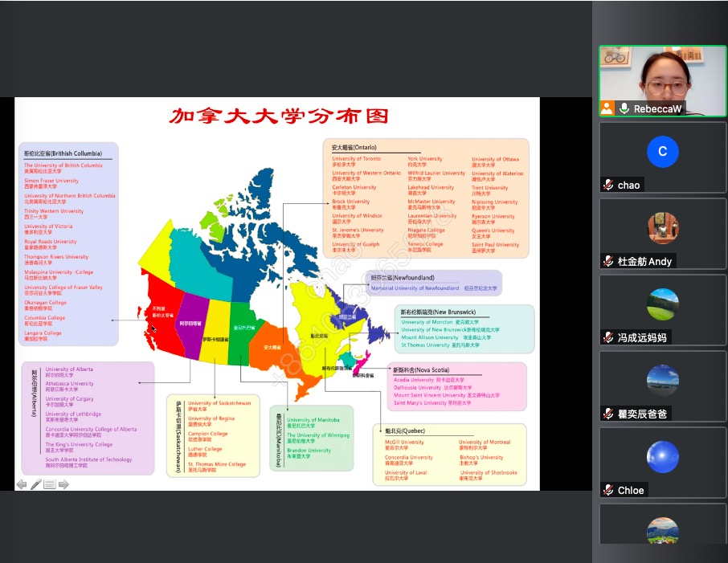This screenshot has height=563, width=728.
Task: Click "McMaster University" text
Action: pos(431,202)
